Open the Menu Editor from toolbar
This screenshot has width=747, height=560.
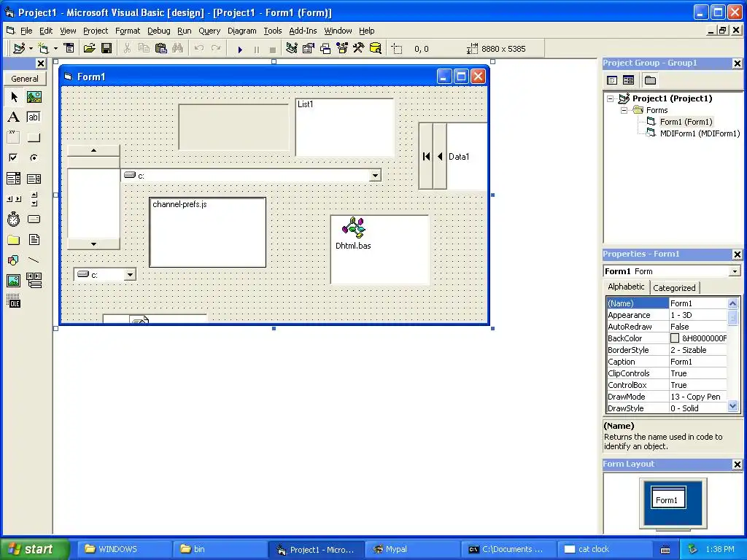coord(69,49)
